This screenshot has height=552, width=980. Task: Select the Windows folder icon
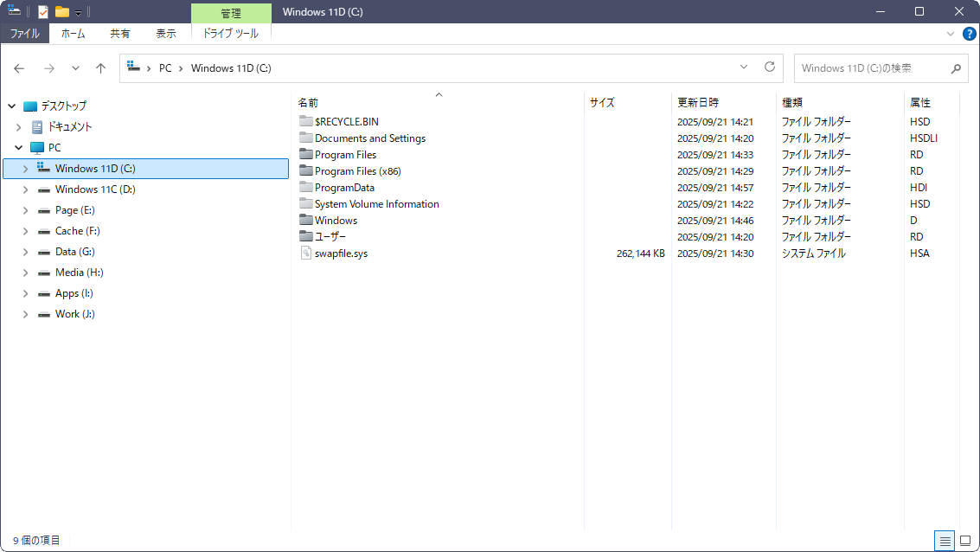[305, 220]
